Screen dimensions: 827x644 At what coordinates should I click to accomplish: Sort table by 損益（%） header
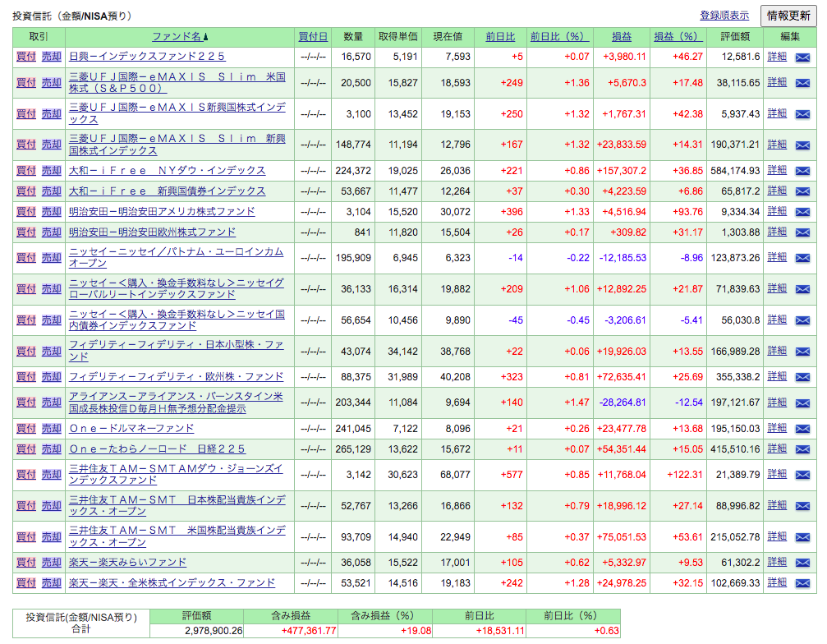click(678, 36)
